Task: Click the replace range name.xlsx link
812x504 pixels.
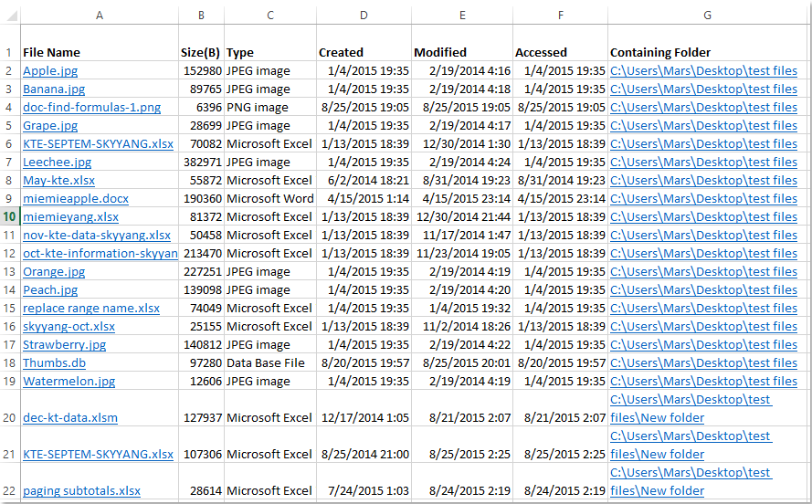Action: click(91, 308)
